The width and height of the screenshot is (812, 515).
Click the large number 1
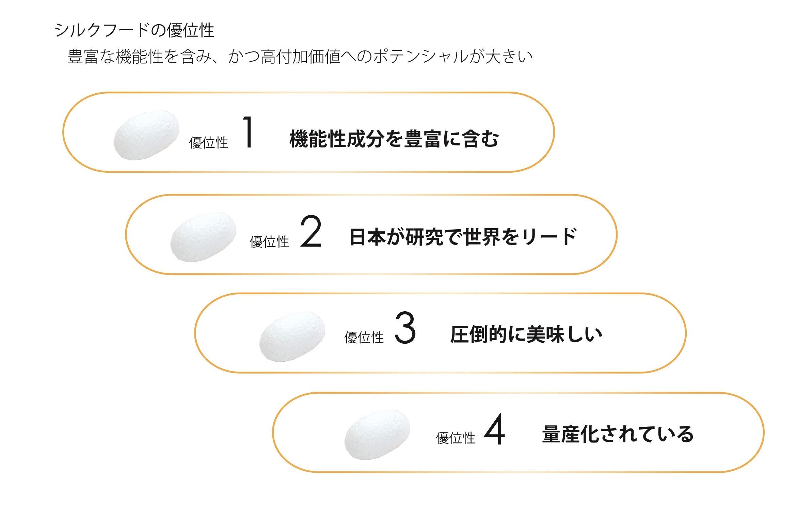point(248,132)
